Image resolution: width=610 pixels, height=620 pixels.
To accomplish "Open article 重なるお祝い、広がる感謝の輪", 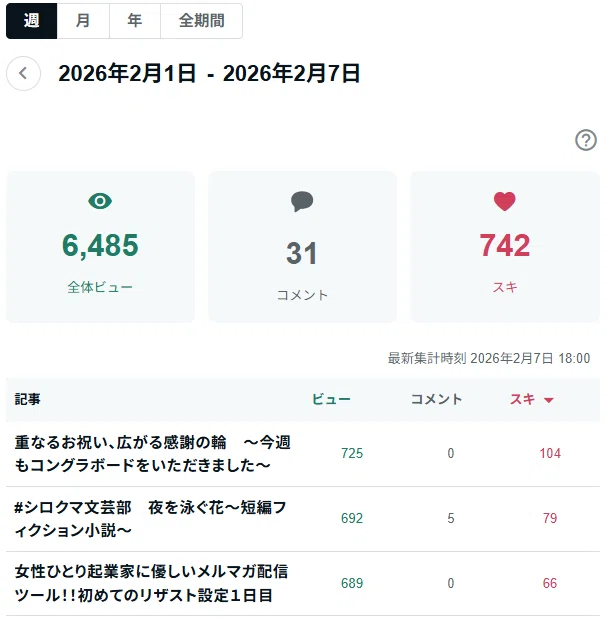I will click(x=153, y=454).
